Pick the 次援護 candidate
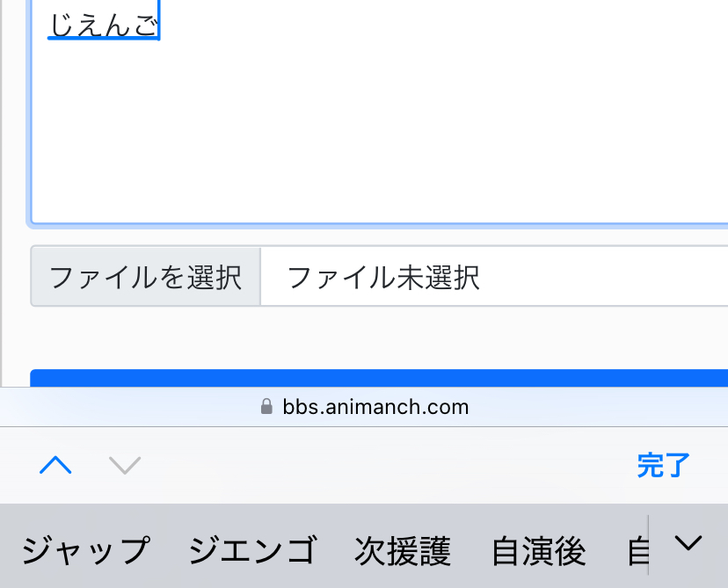 [x=403, y=551]
